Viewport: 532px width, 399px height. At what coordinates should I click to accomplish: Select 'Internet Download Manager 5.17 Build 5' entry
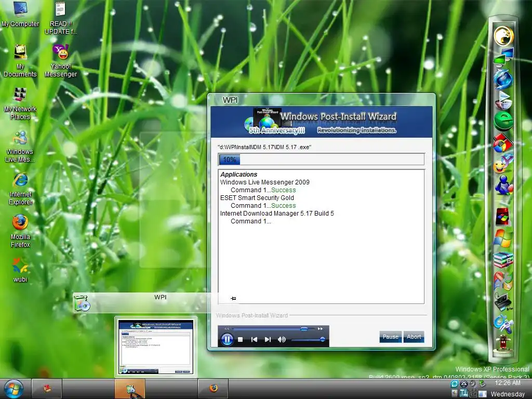(x=277, y=214)
